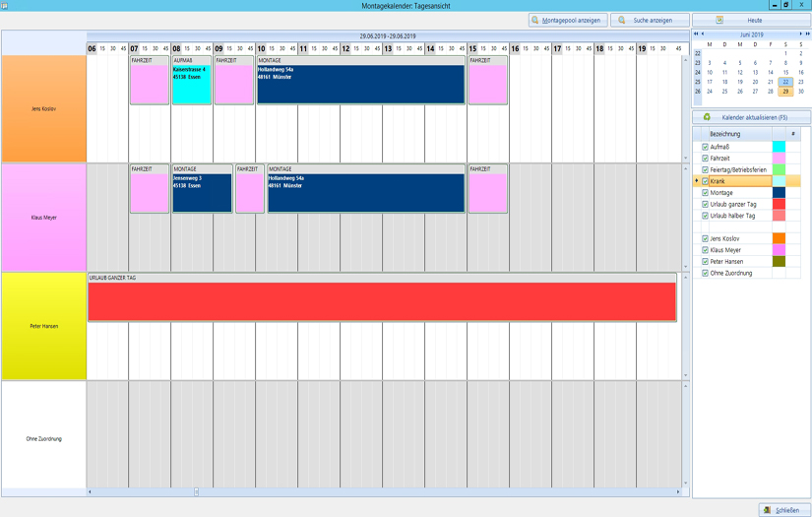
Task: Disable the Peter Hansen checkbox
Action: pos(705,262)
